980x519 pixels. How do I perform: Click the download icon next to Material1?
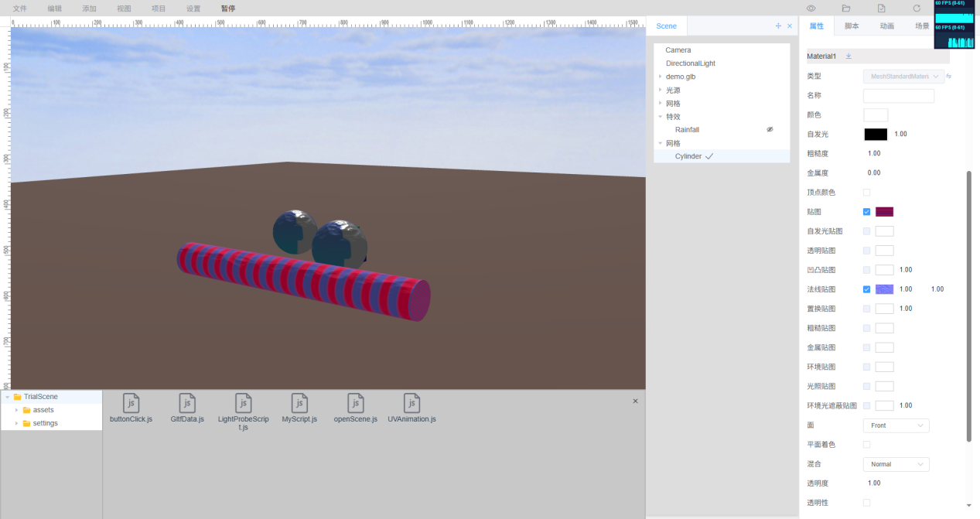tap(849, 56)
